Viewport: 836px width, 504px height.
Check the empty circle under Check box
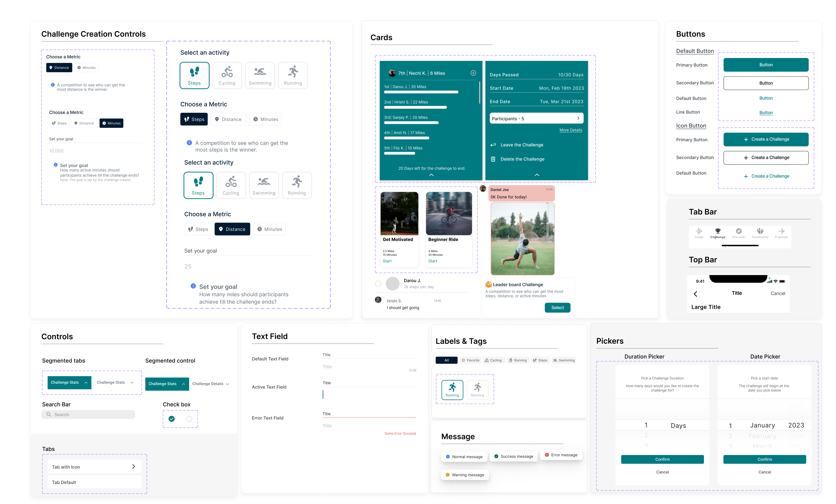pos(189,419)
